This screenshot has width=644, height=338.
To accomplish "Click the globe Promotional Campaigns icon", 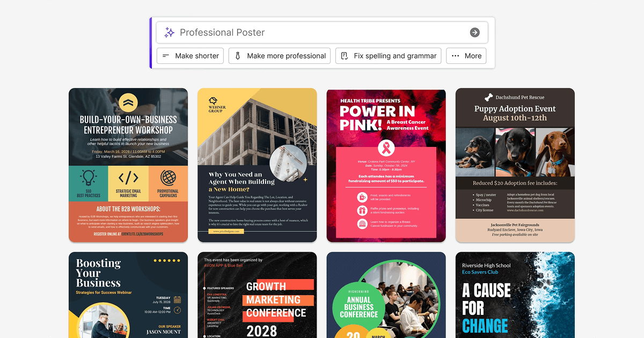I will tap(168, 178).
